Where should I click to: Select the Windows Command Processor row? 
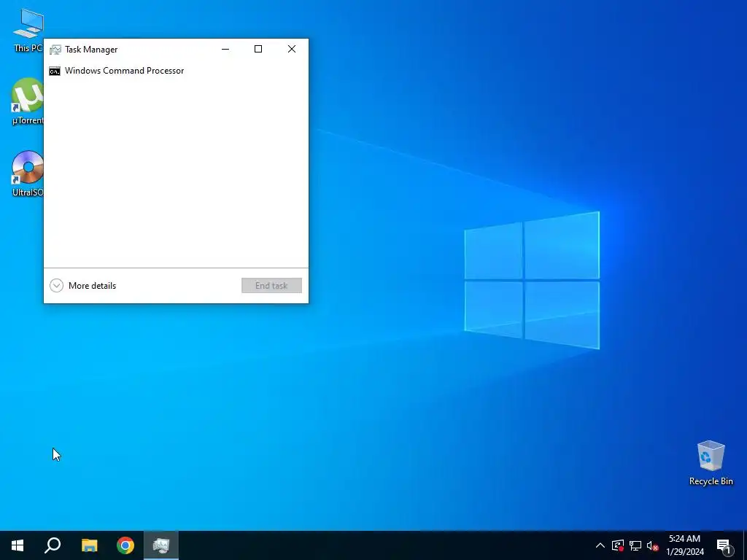tap(176, 71)
